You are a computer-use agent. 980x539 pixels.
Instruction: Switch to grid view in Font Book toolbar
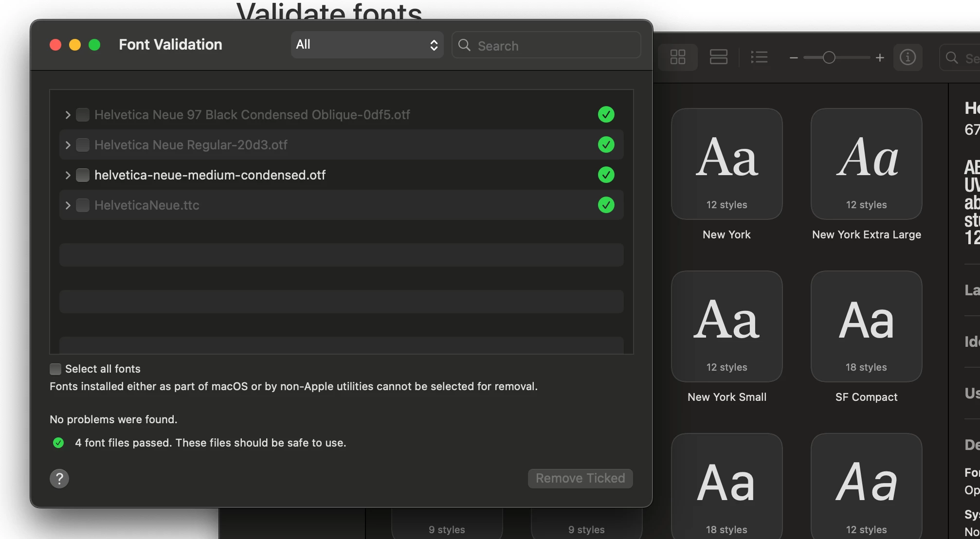click(677, 57)
